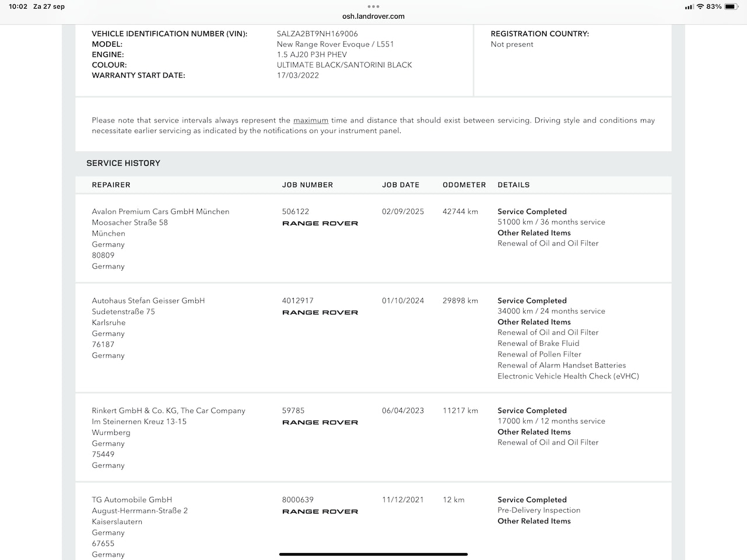Screen dimensions: 747x560
Task: Click the REPAIRER column header
Action: pos(111,185)
